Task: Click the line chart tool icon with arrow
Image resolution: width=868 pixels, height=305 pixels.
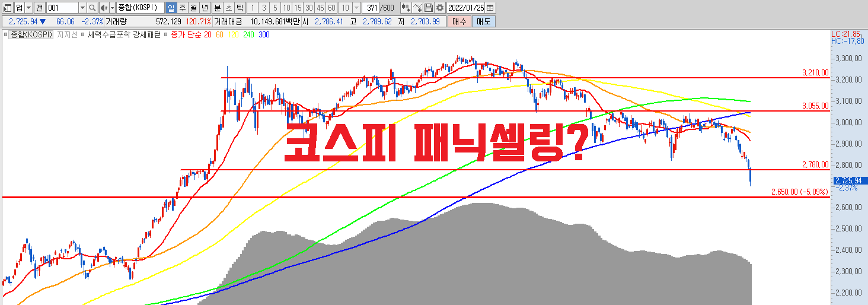Action: tap(417, 8)
